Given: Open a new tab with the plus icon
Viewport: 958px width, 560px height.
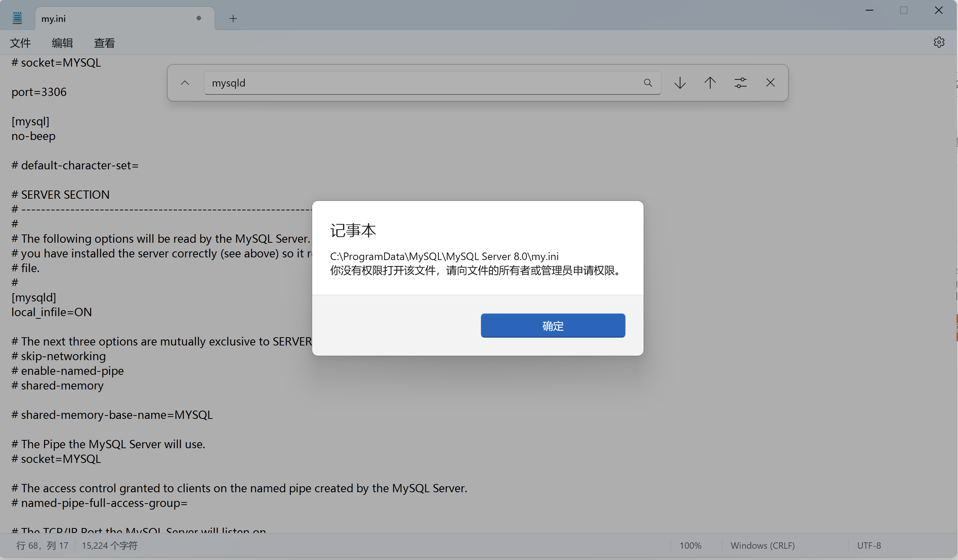Looking at the screenshot, I should pyautogui.click(x=233, y=18).
